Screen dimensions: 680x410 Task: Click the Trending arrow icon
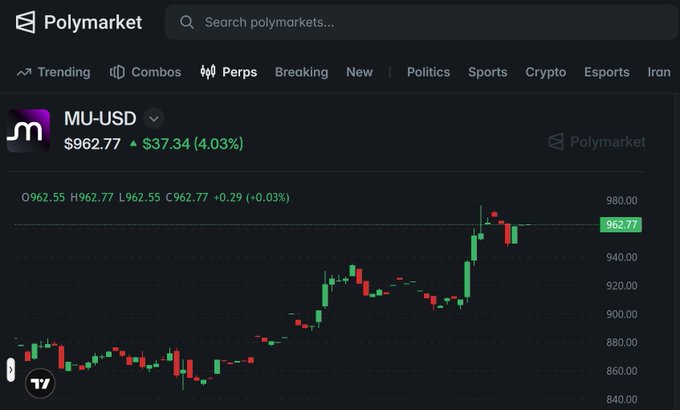(24, 72)
